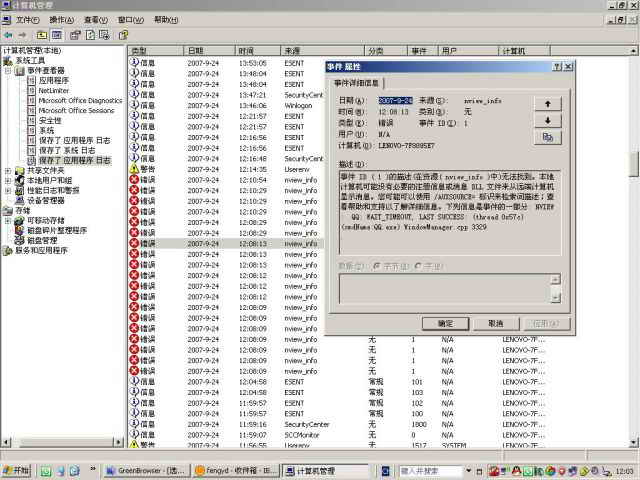Open the 帮助(H) menu
Screen dimensions: 640x480
click(166, 20)
